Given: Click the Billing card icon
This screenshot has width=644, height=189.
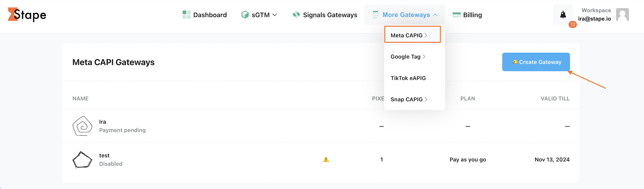Looking at the screenshot, I should pos(456,15).
